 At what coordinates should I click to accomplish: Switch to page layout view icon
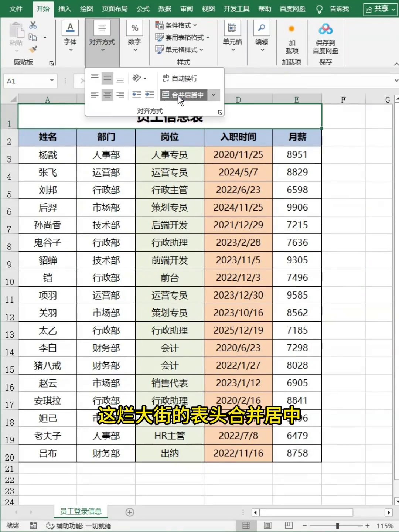pyautogui.click(x=267, y=525)
